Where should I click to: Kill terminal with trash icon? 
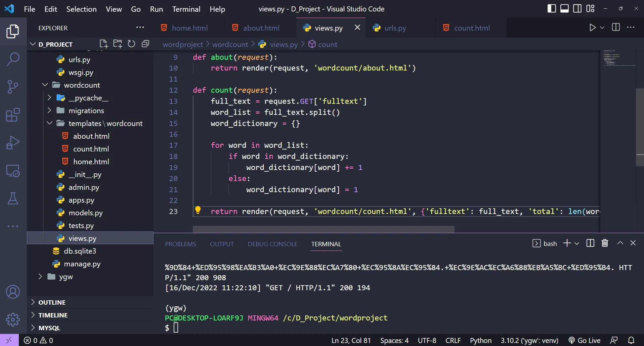(605, 243)
